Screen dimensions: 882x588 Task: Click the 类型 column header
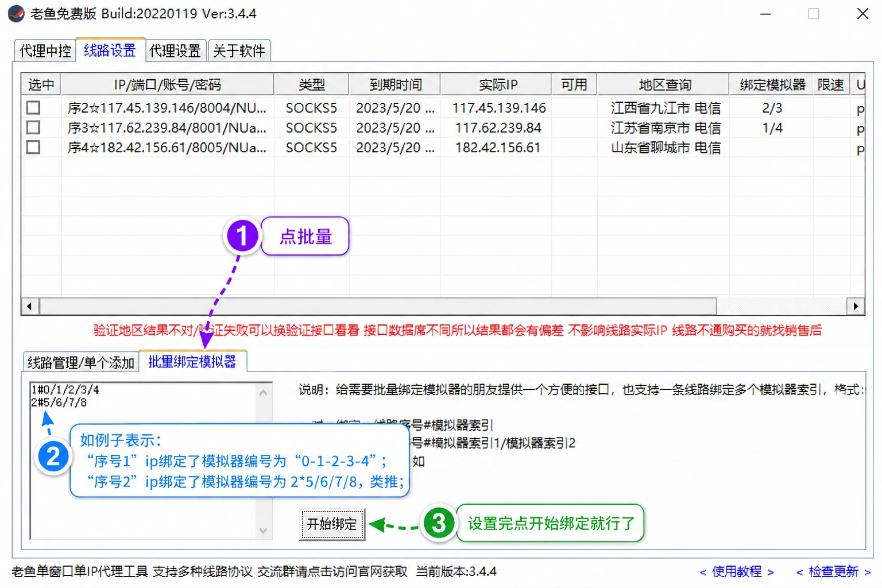[312, 85]
